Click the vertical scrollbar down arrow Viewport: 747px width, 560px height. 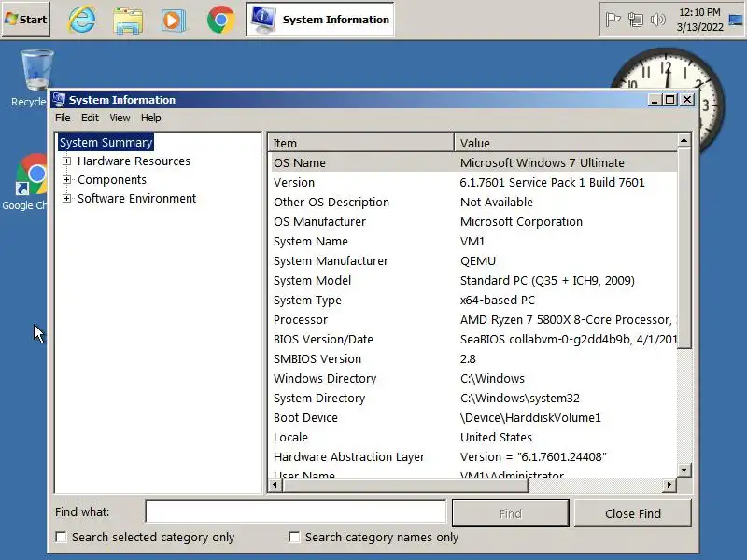[684, 470]
